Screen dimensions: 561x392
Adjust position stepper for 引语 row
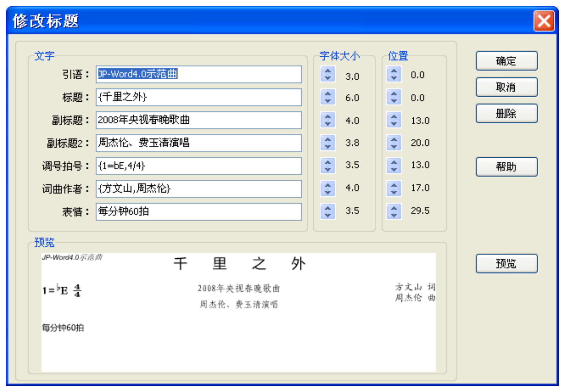[394, 74]
